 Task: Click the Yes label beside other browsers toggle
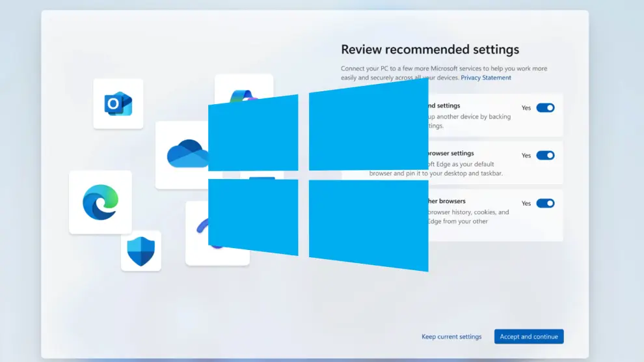[526, 203]
